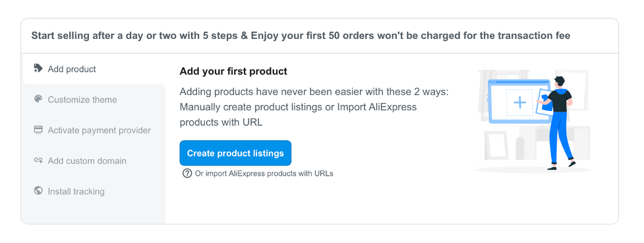Click the question mark help icon
Image resolution: width=644 pixels, height=243 pixels.
tap(187, 173)
